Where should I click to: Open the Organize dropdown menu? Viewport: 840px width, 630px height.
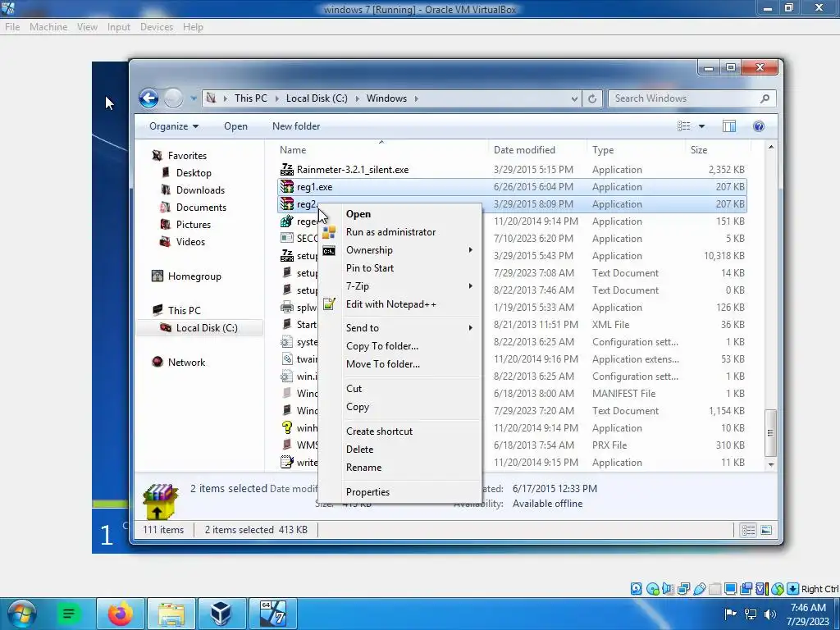click(174, 126)
